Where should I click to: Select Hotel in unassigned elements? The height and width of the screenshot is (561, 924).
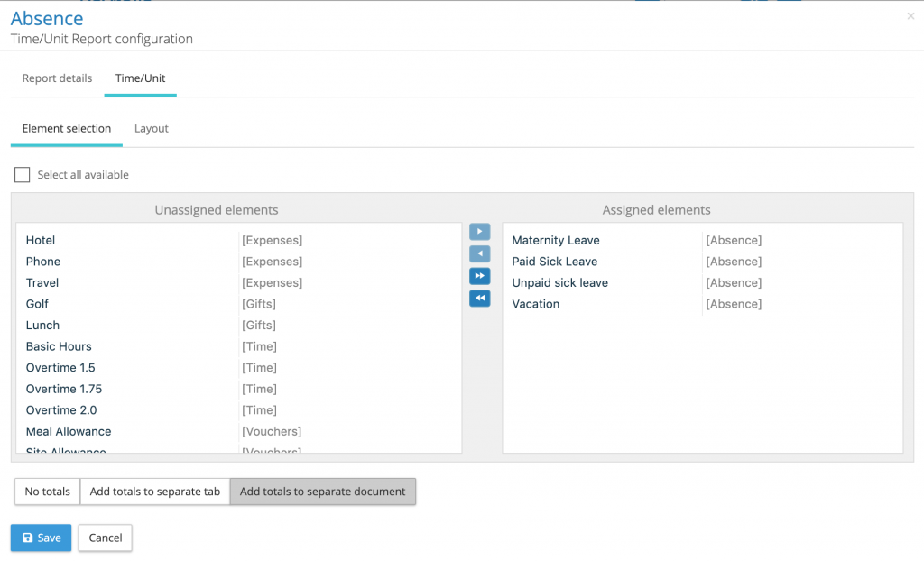[41, 241]
